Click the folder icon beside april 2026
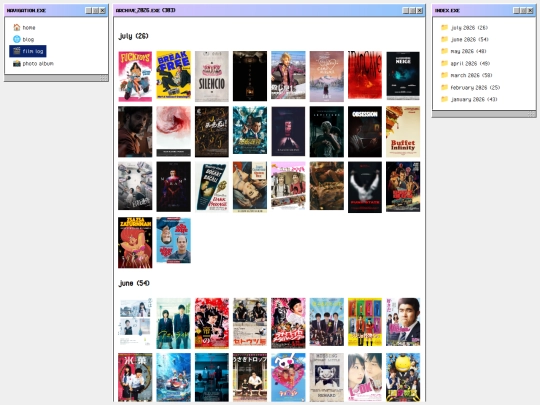Image resolution: width=540 pixels, height=405 pixels. (x=445, y=63)
